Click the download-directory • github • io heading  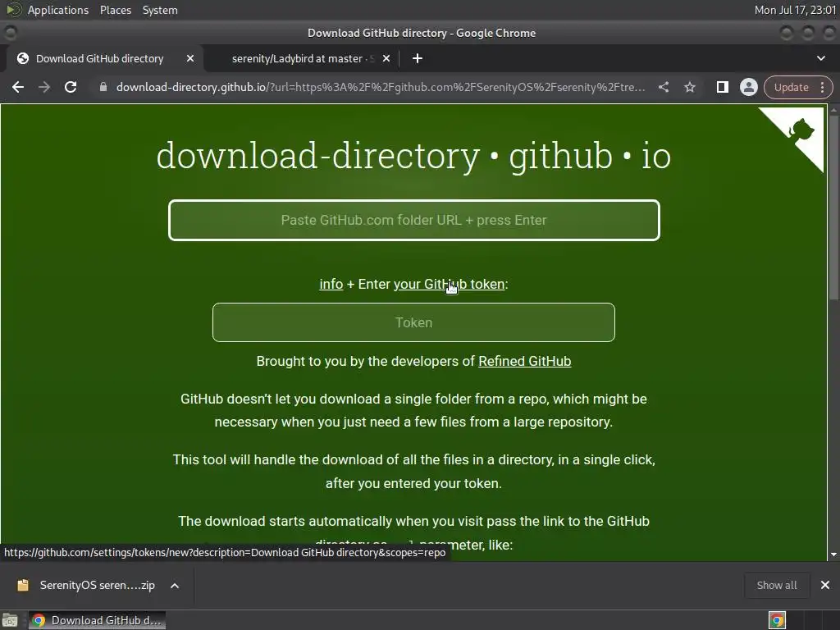413,156
